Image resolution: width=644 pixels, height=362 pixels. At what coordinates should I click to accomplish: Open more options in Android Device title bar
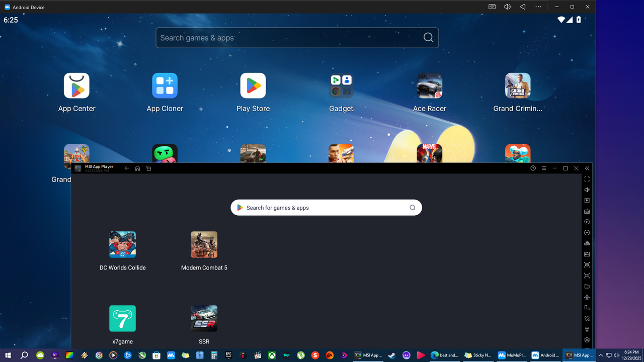538,7
